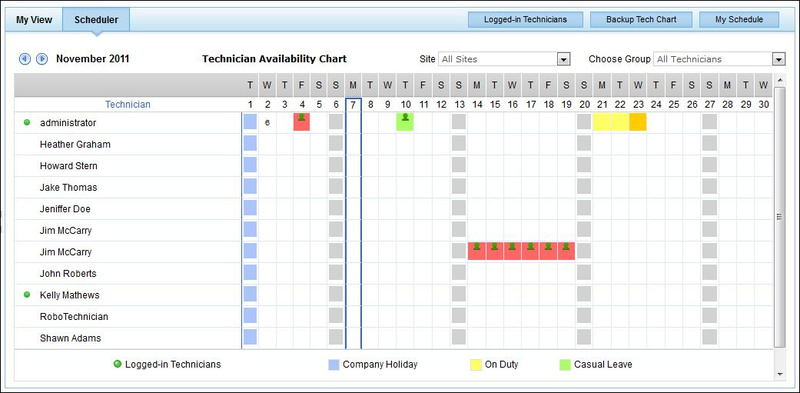Click the vertical scrollbar thumb

point(779,217)
